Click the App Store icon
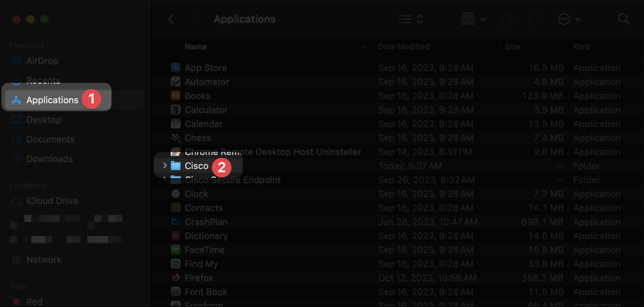The height and width of the screenshot is (307, 644). pos(176,67)
